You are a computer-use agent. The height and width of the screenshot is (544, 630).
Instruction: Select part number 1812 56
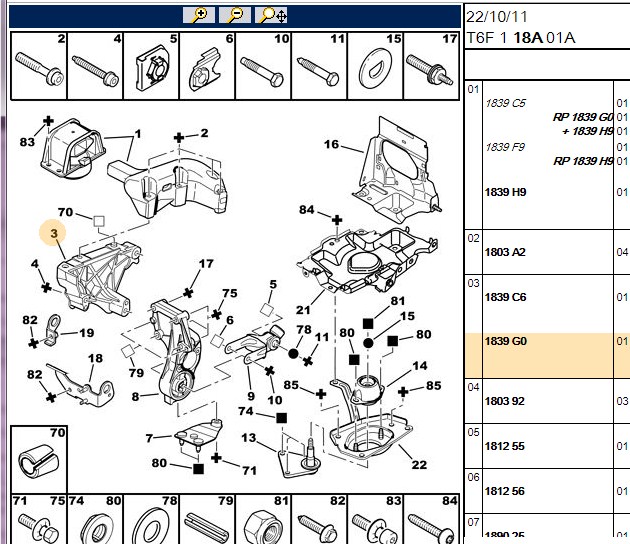(504, 491)
